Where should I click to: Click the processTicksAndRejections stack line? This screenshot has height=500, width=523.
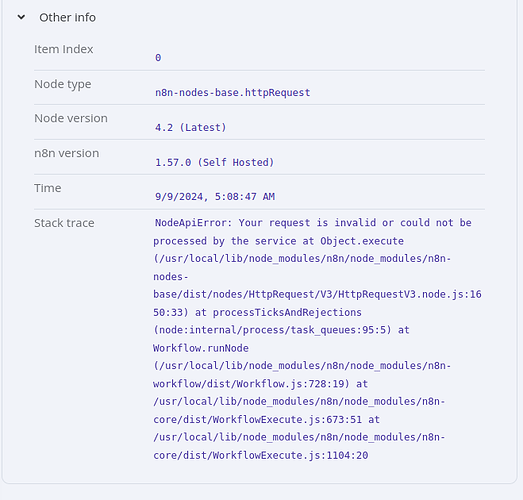[257, 312]
